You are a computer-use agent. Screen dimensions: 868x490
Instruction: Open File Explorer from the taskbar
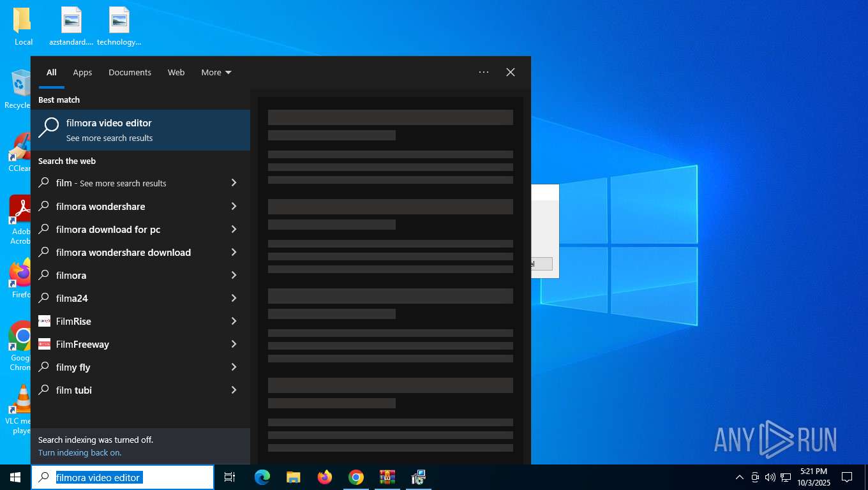click(x=294, y=477)
